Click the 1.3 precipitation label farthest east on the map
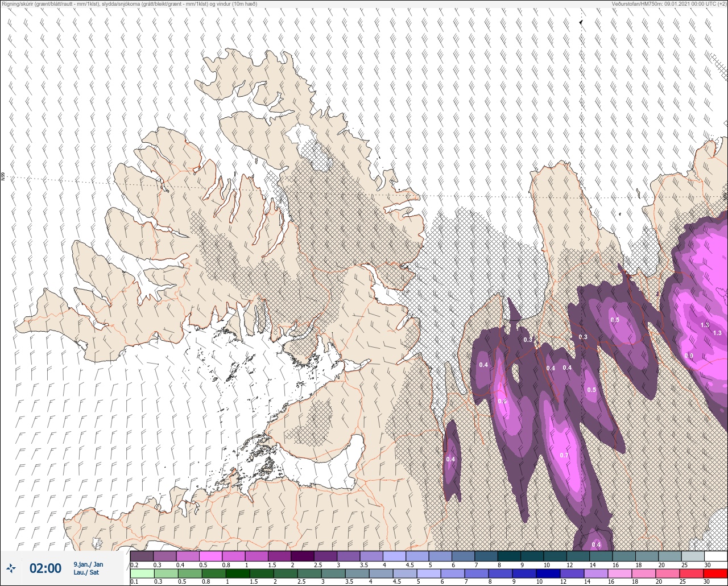Image resolution: width=728 pixels, height=586 pixels. pyautogui.click(x=717, y=333)
